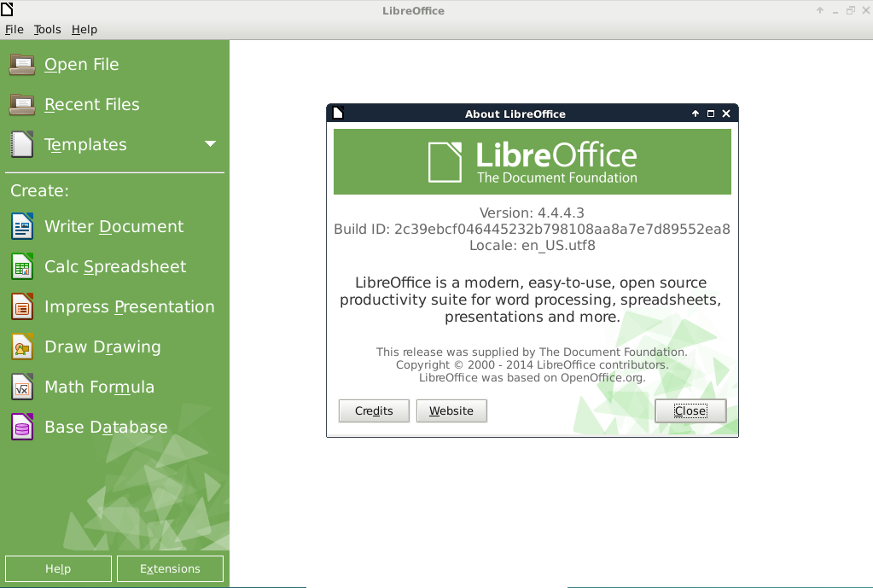Click the Calc Spreadsheet icon
873x588 pixels.
(x=22, y=266)
